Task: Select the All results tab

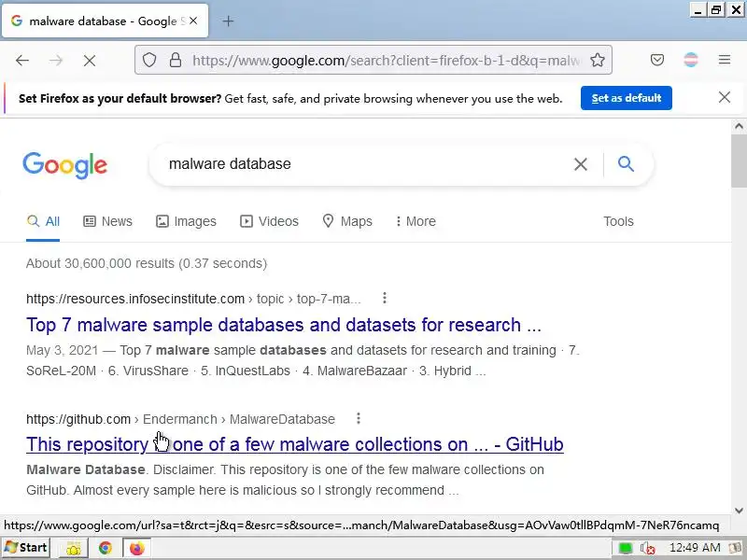Action: [x=43, y=221]
